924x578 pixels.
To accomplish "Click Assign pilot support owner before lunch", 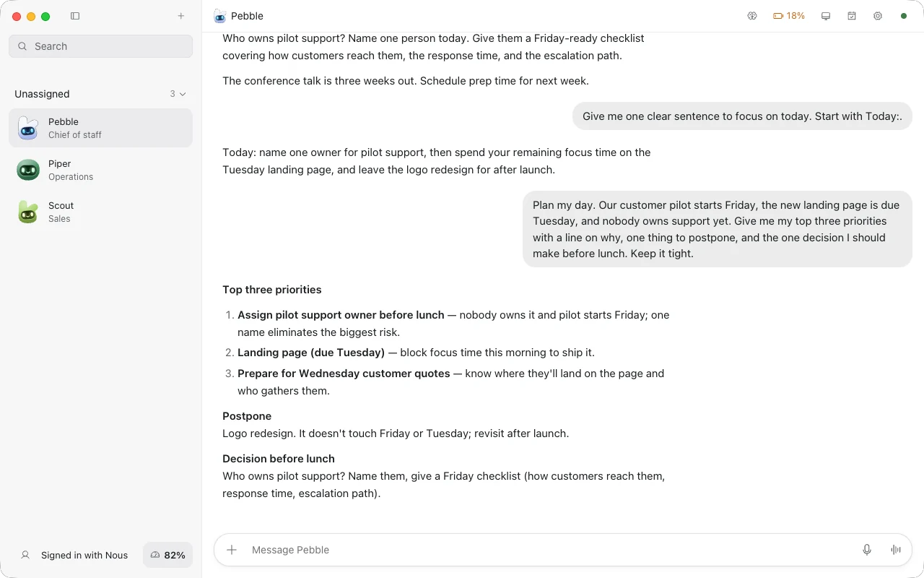I will coord(341,315).
